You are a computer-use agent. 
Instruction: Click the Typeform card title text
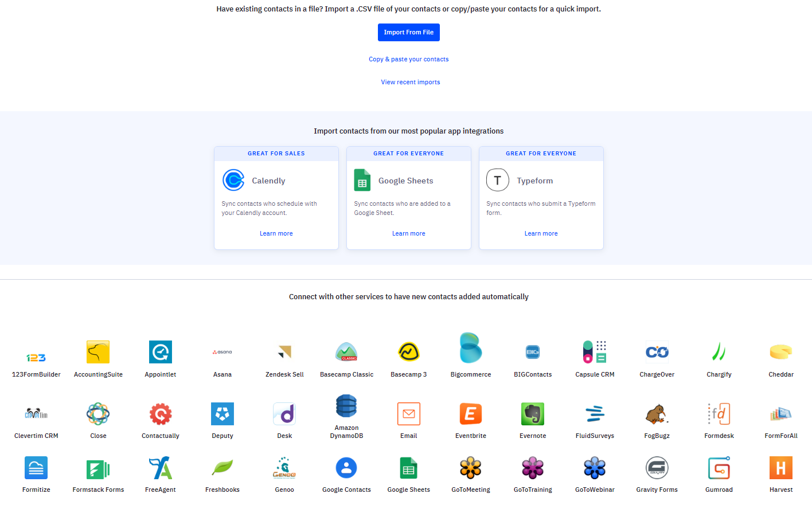tap(535, 181)
